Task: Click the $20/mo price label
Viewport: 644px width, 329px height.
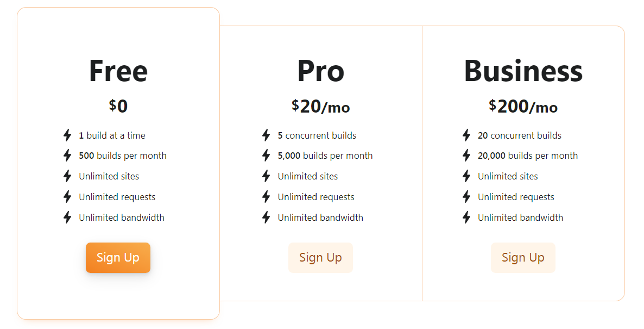Action: [x=320, y=107]
